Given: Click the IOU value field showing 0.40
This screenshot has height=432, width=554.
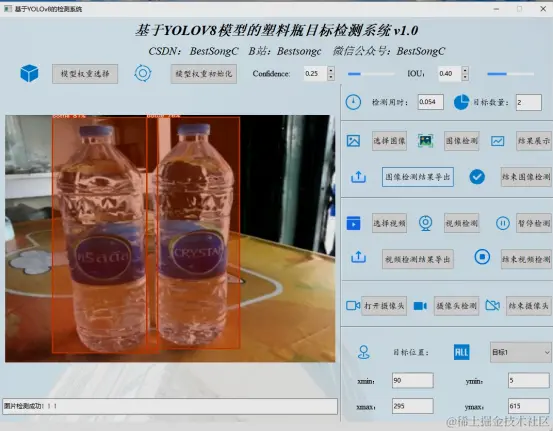Looking at the screenshot, I should pos(449,73).
